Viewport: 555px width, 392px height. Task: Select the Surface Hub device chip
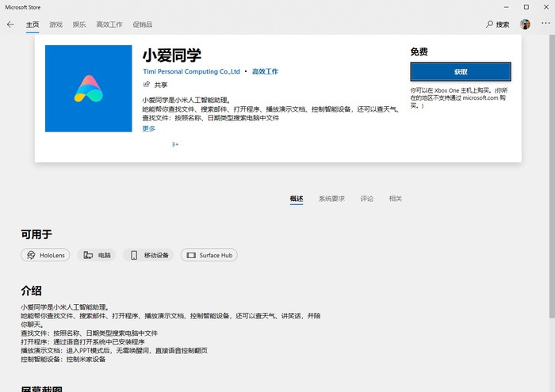tap(209, 255)
